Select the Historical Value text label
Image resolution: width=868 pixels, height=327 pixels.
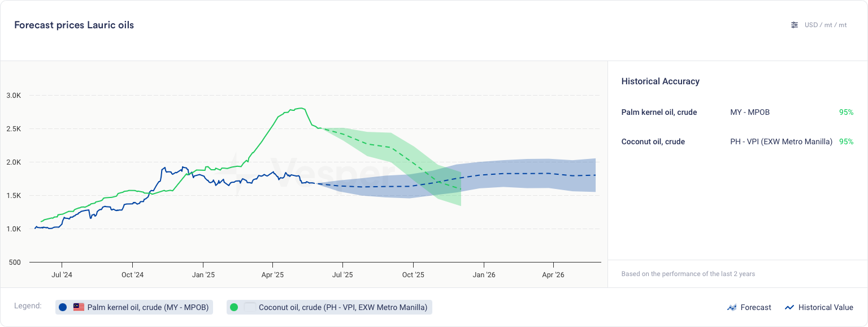tap(826, 307)
